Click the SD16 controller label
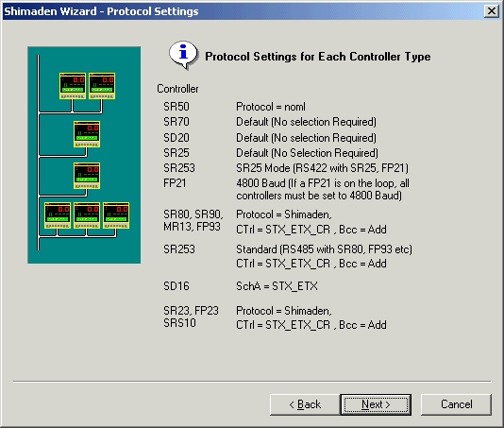 [x=176, y=286]
